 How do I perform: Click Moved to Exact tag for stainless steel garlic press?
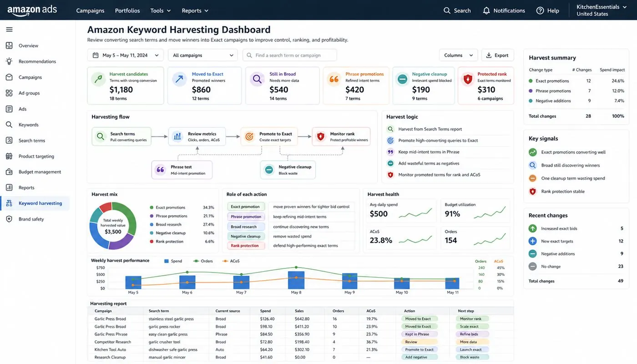419,319
